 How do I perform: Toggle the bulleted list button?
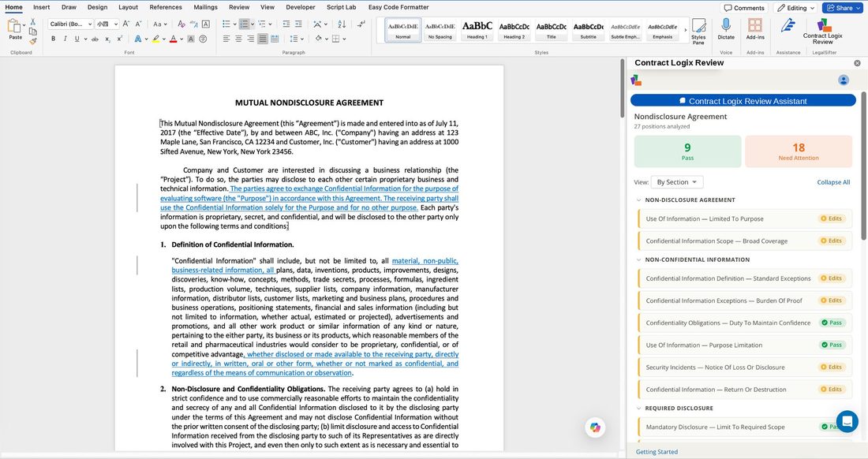pyautogui.click(x=226, y=24)
